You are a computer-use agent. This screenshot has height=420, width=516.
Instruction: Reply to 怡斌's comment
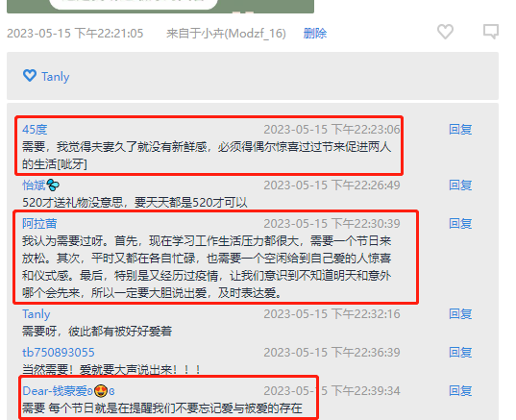point(460,185)
